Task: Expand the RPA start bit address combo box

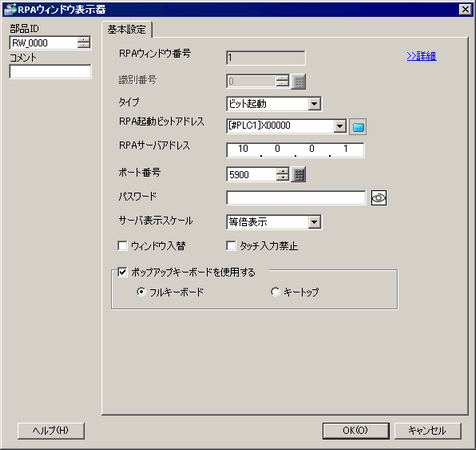Action: (339, 126)
